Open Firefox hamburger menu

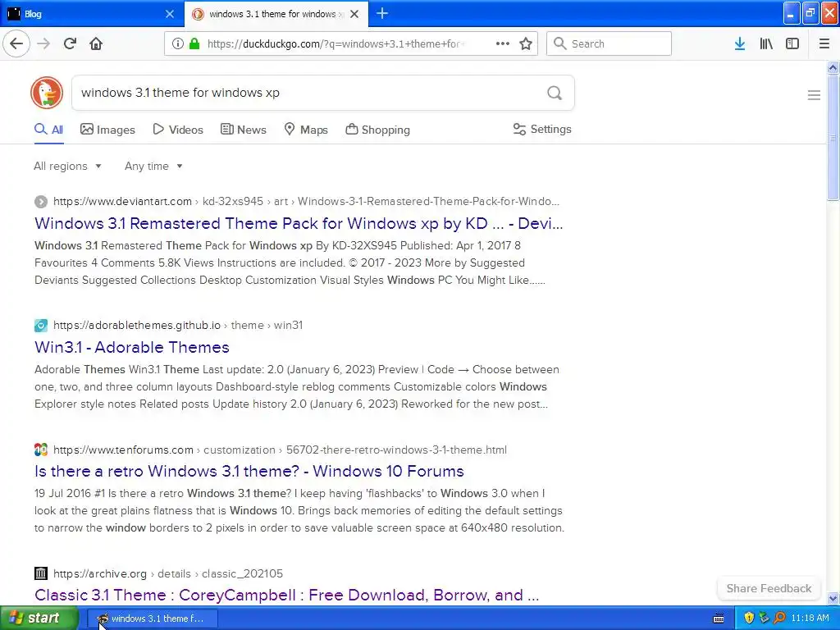pyautogui.click(x=824, y=44)
